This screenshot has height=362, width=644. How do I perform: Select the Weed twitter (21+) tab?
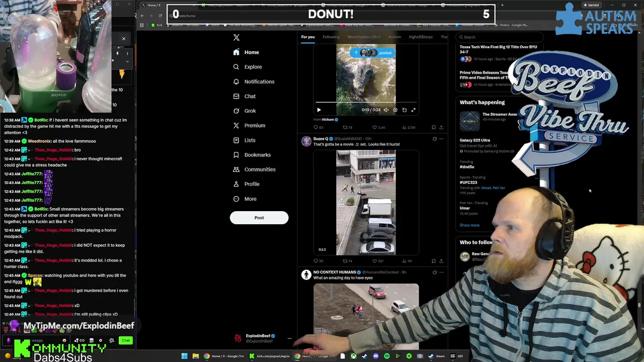tap(364, 37)
